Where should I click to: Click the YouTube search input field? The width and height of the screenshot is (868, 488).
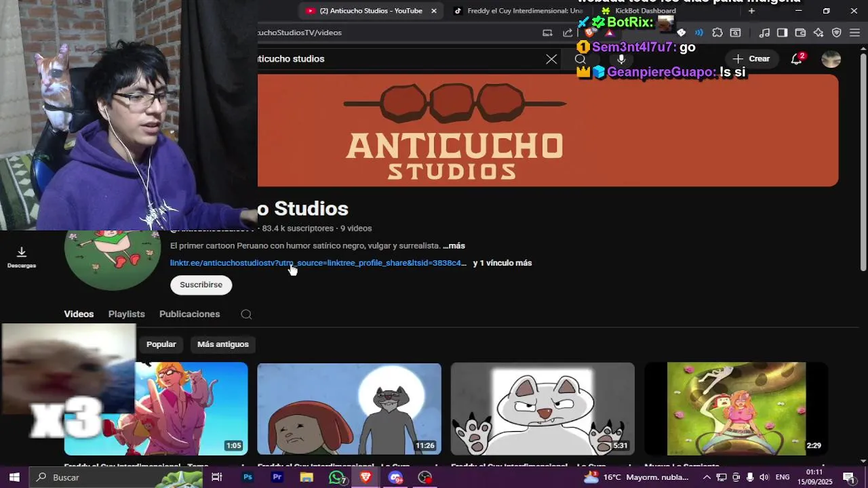click(400, 59)
